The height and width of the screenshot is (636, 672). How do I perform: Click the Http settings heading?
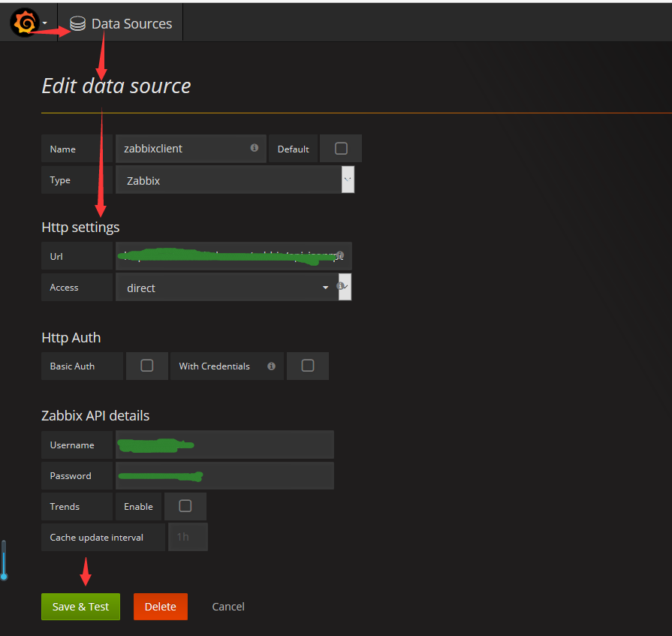[x=80, y=227]
